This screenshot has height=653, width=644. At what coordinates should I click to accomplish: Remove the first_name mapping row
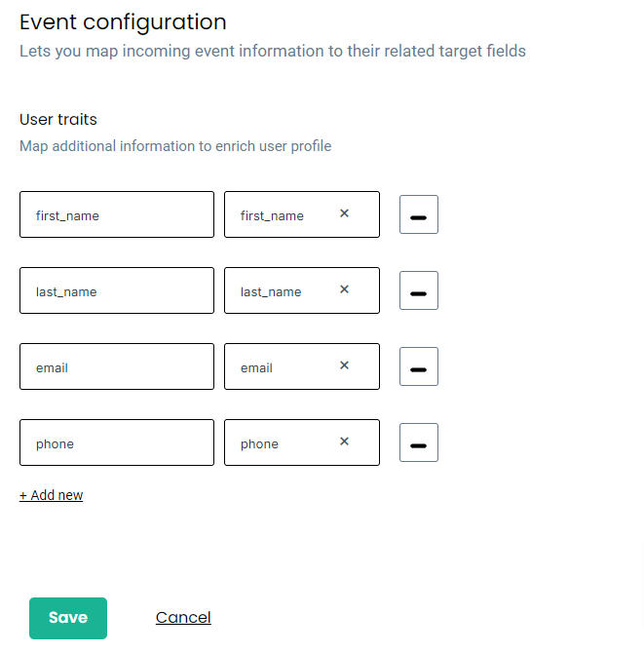tap(419, 214)
